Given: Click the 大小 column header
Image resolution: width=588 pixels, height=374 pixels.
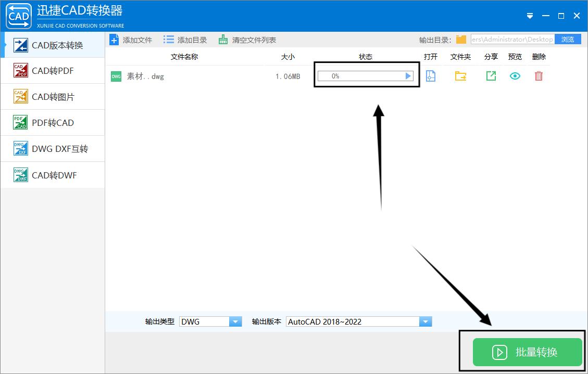Looking at the screenshot, I should (x=288, y=57).
